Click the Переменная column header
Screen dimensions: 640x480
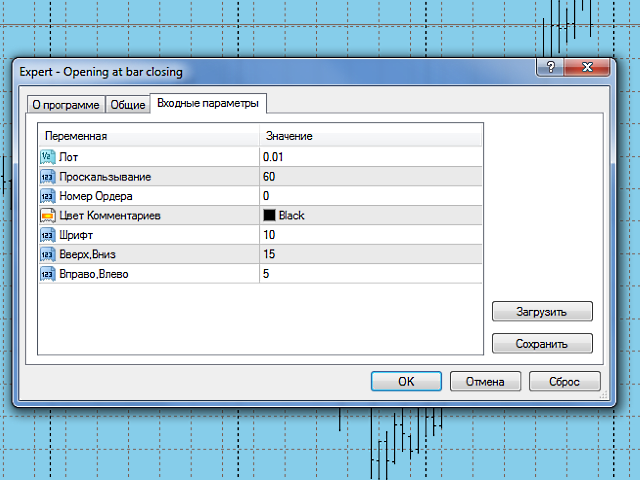[x=149, y=136]
